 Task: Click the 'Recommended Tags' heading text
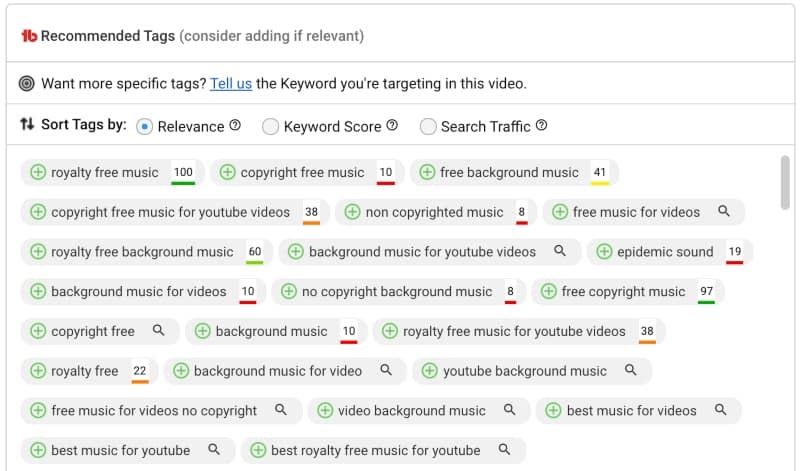click(x=108, y=36)
